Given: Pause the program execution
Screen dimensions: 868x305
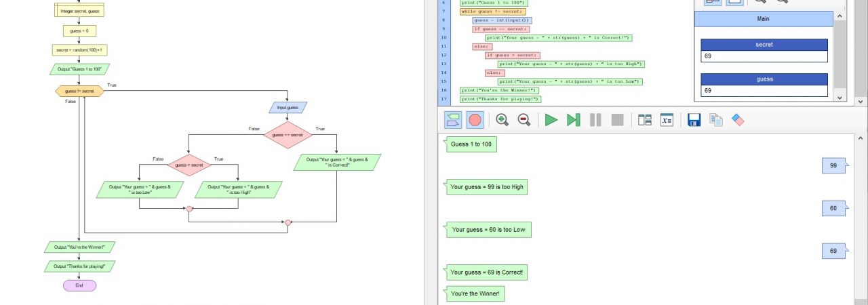Looking at the screenshot, I should [595, 120].
